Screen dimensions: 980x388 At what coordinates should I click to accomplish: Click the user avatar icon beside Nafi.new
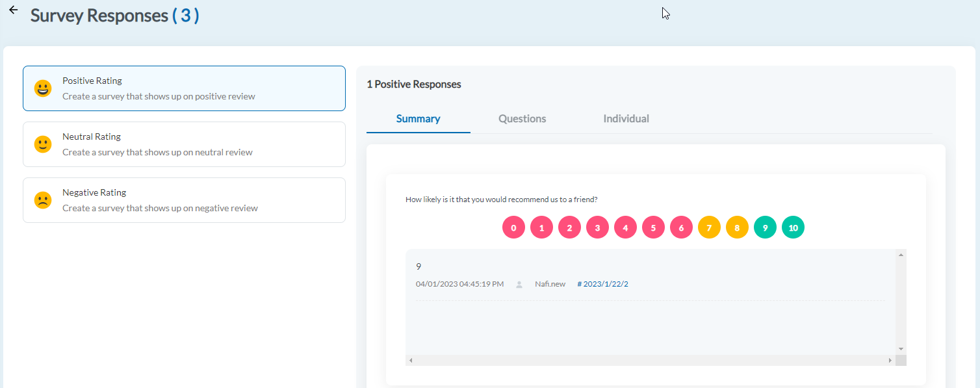(x=519, y=285)
